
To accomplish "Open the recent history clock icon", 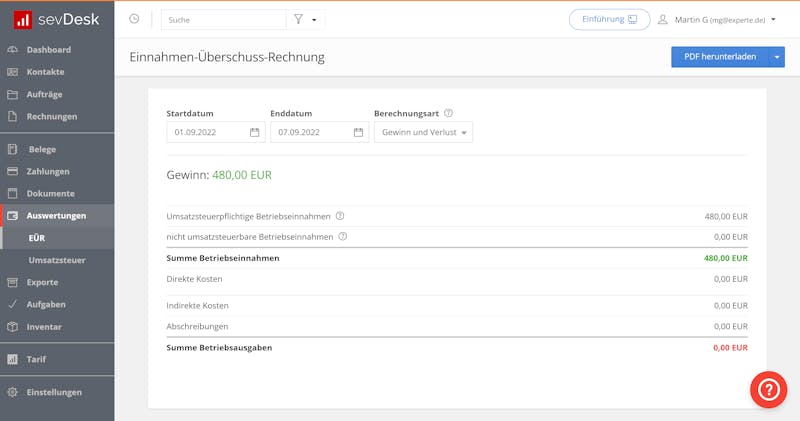I will tap(134, 19).
